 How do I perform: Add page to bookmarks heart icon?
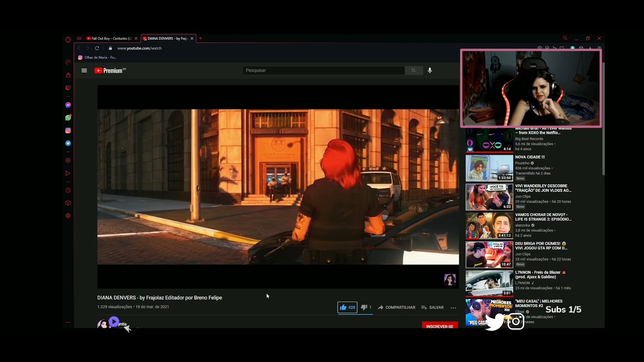(x=562, y=48)
